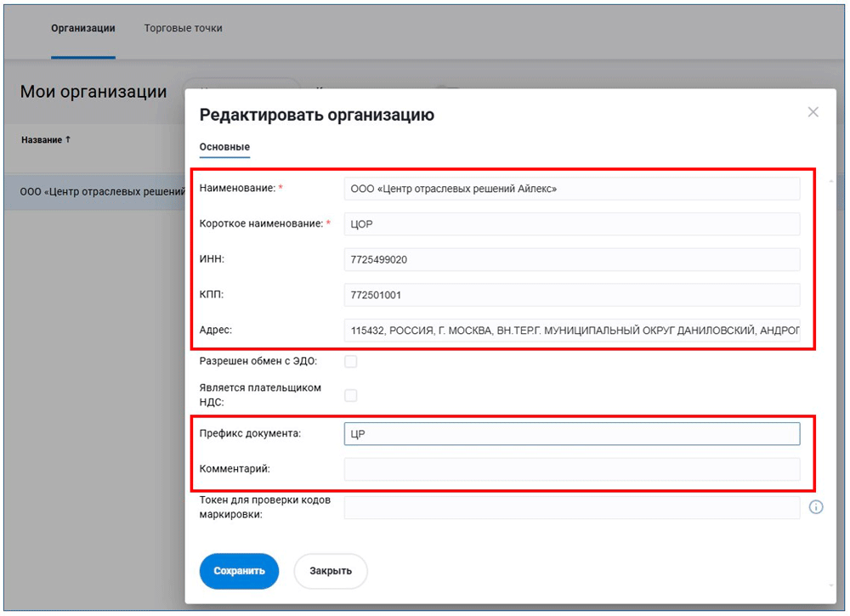Viewport: 850px width, 616px height.
Task: Open the Организации tab
Action: [82, 28]
